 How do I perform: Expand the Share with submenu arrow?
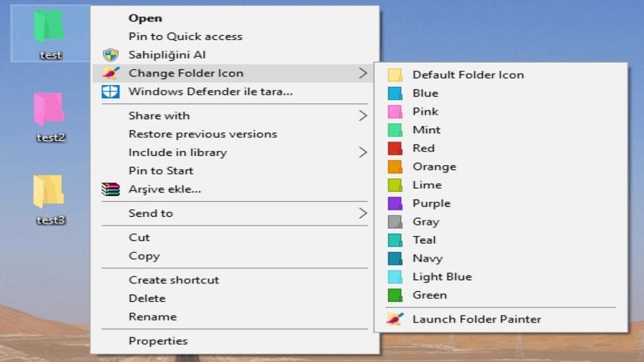pyautogui.click(x=363, y=116)
